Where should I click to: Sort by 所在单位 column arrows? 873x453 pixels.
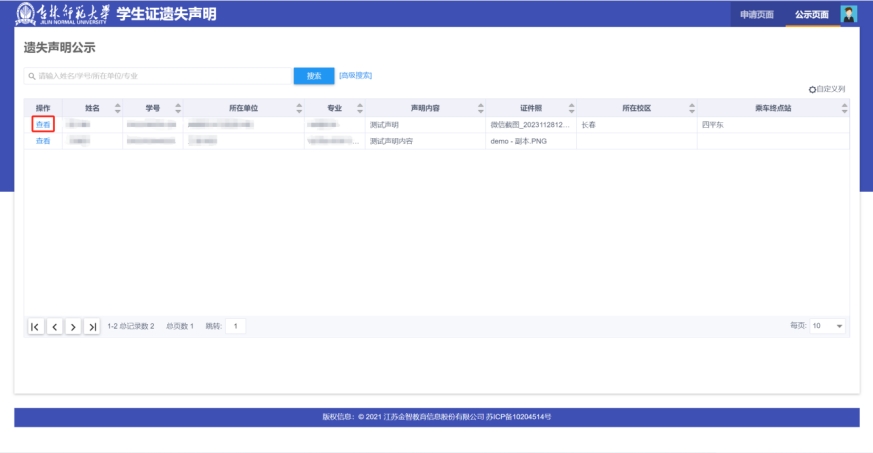pos(298,108)
